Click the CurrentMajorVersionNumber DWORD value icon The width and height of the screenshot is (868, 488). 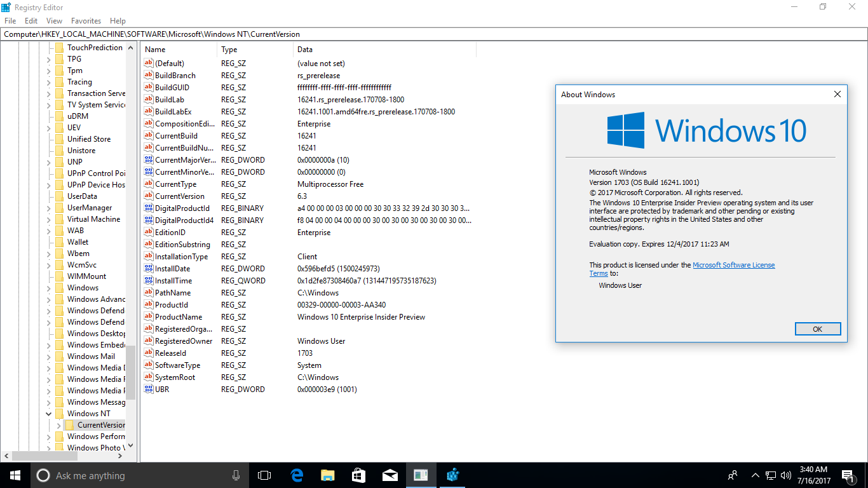149,160
